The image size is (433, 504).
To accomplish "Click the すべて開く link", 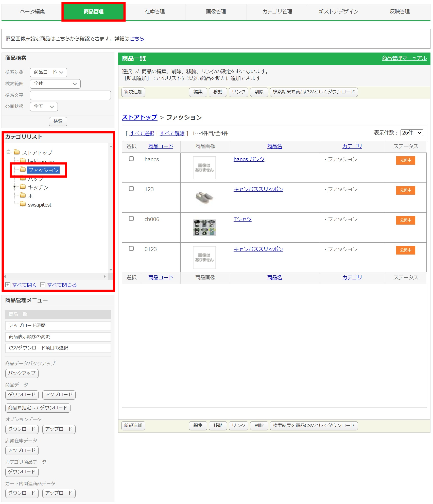I will [24, 285].
